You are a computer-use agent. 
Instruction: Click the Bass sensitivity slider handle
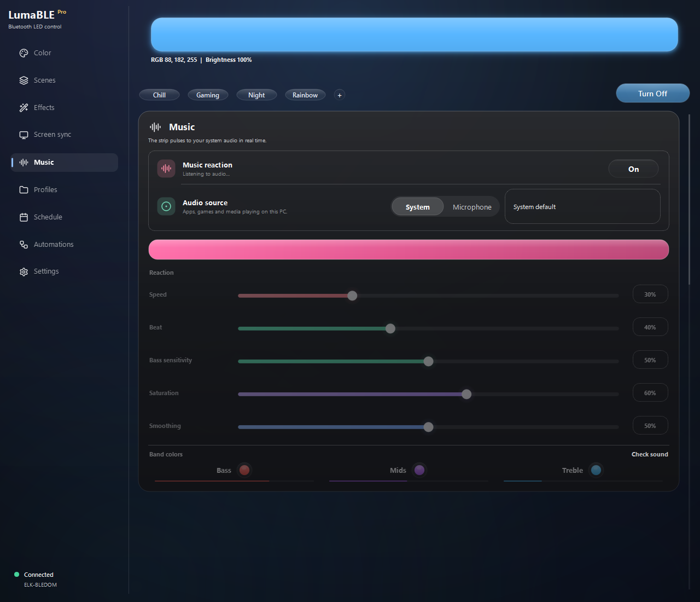428,361
